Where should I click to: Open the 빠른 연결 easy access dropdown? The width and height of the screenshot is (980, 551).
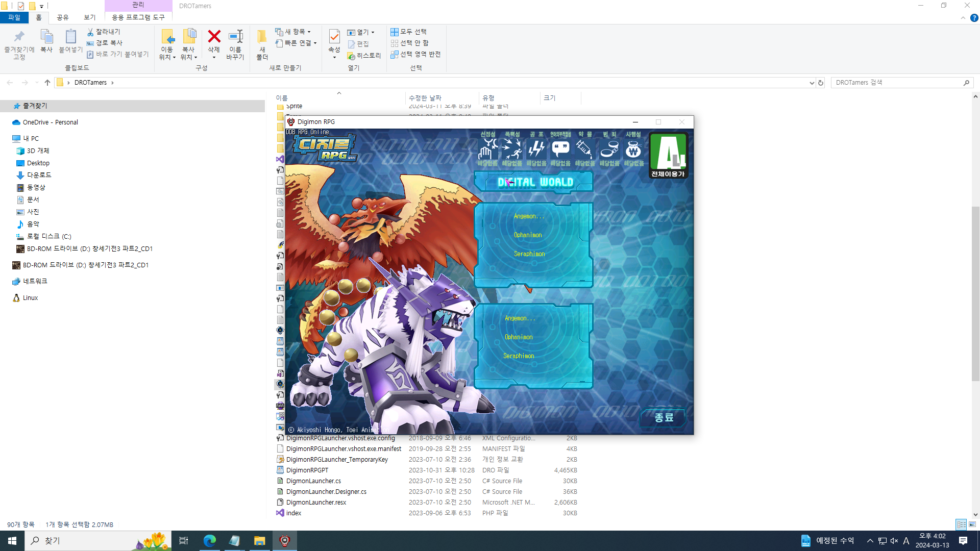point(297,43)
